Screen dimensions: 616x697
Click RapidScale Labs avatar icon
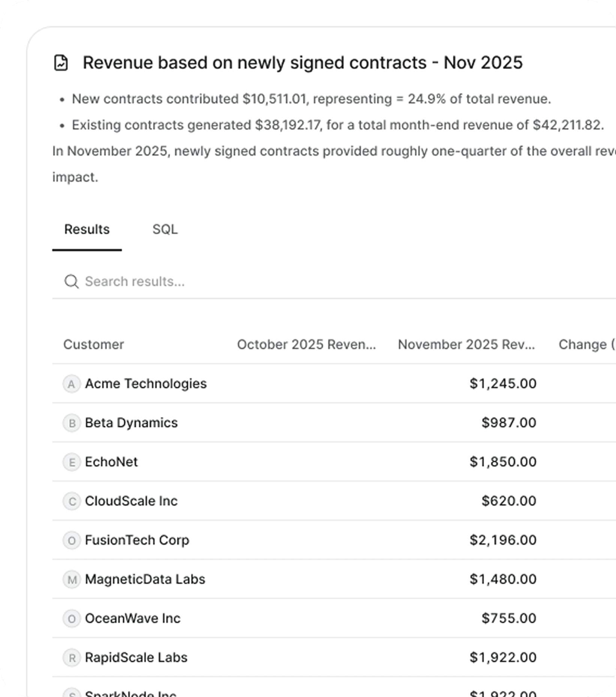click(x=72, y=658)
